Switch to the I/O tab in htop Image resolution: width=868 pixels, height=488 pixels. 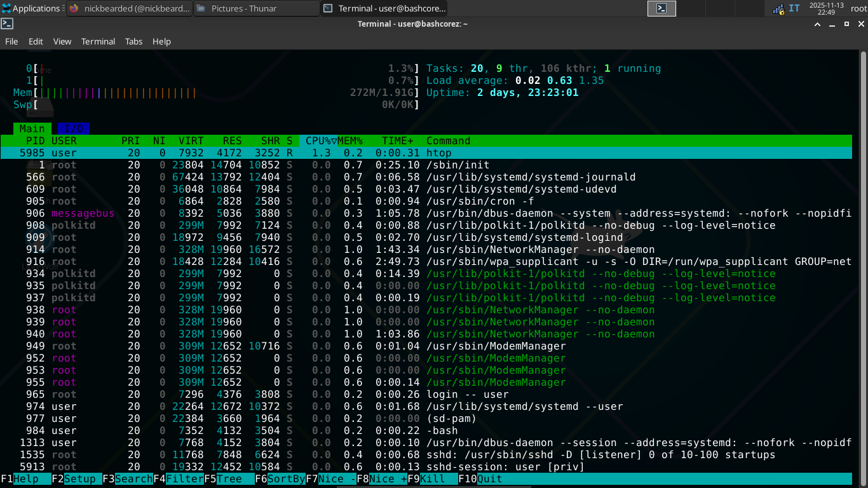click(74, 128)
